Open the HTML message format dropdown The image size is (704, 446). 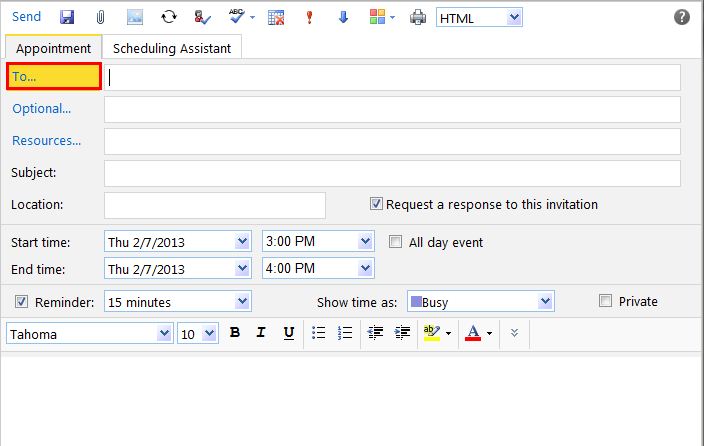[514, 17]
